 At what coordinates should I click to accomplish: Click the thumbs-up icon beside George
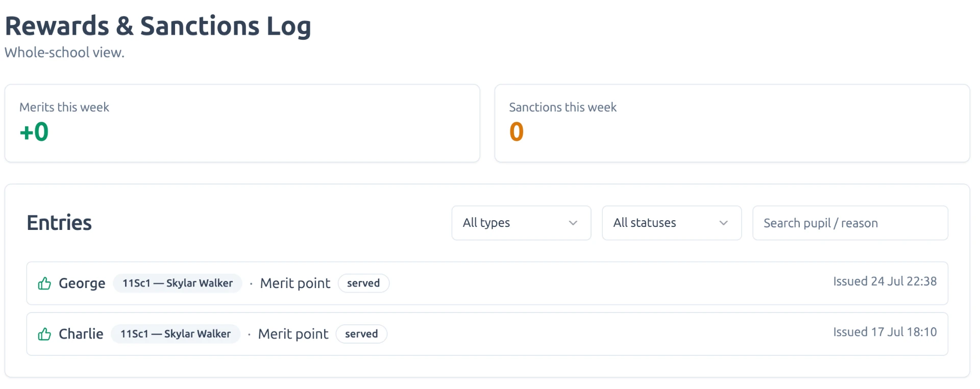pyautogui.click(x=44, y=283)
